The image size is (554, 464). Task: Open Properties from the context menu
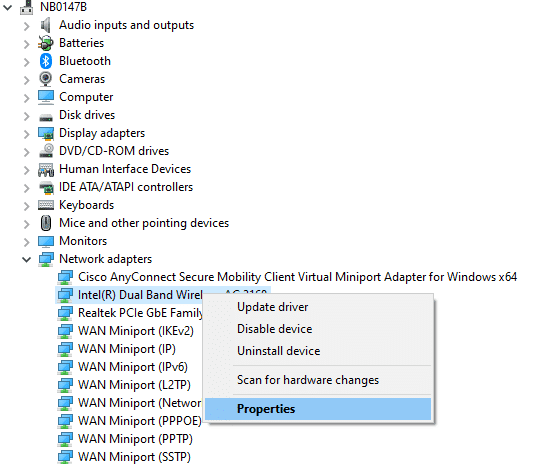tap(318, 409)
